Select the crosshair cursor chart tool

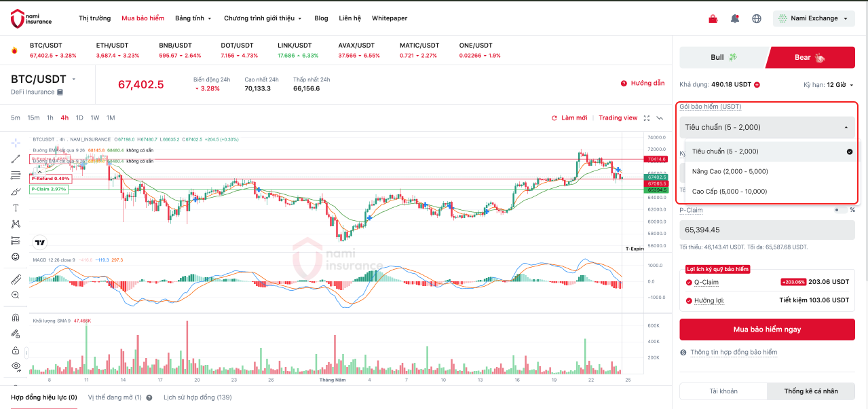pyautogui.click(x=15, y=143)
